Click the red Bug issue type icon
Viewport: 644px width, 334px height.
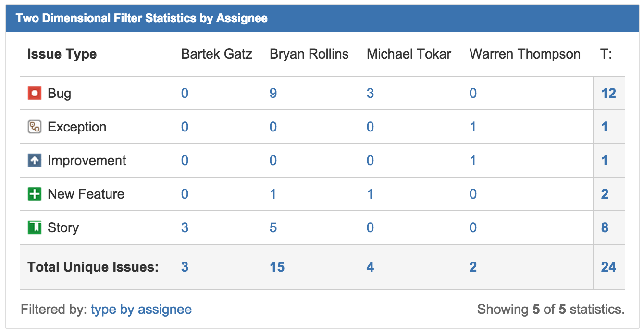pos(35,93)
